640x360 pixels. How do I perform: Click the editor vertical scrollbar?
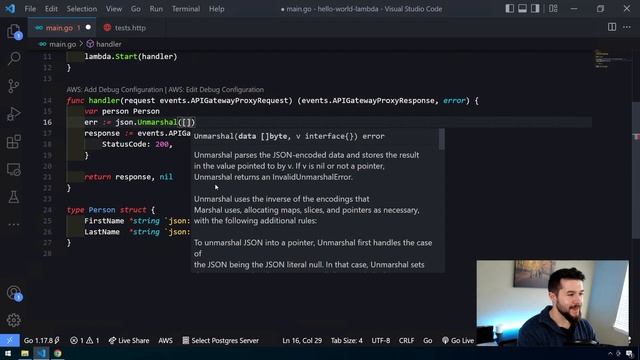pos(636,169)
